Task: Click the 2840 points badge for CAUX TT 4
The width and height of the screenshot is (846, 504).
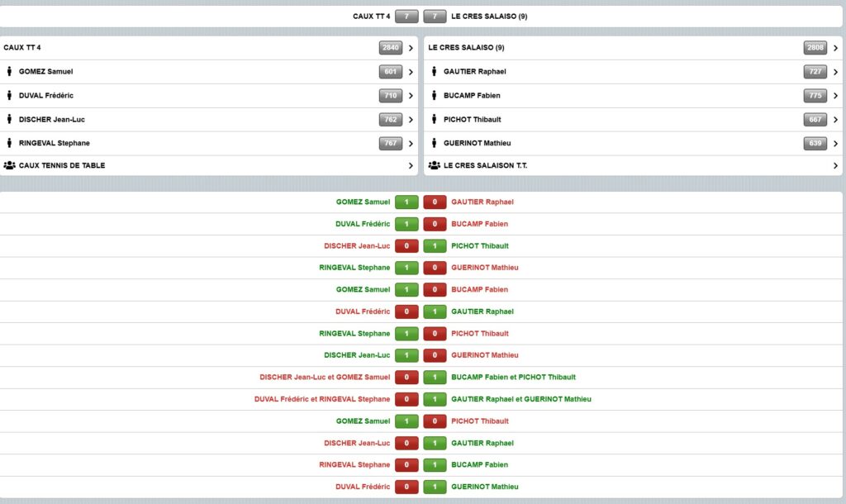Action: coord(391,48)
